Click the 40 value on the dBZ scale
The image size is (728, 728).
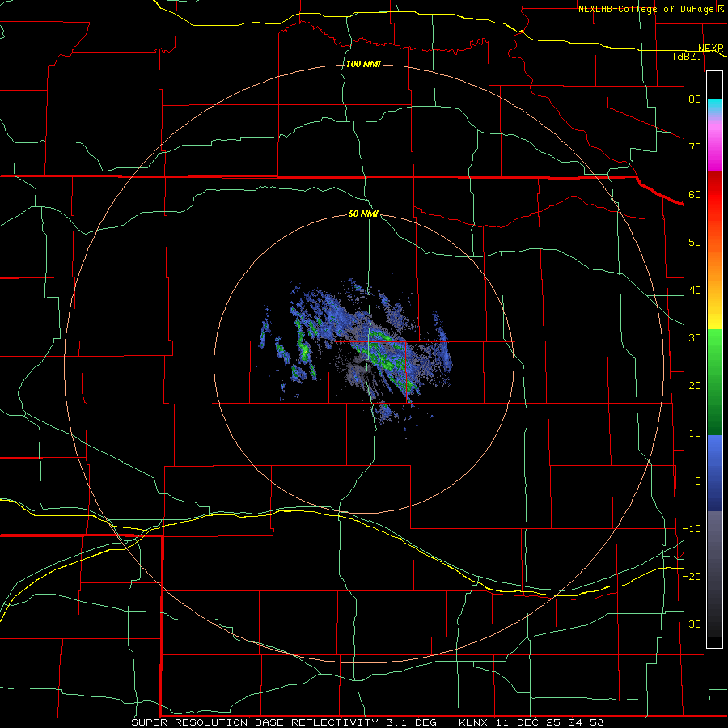coord(695,290)
